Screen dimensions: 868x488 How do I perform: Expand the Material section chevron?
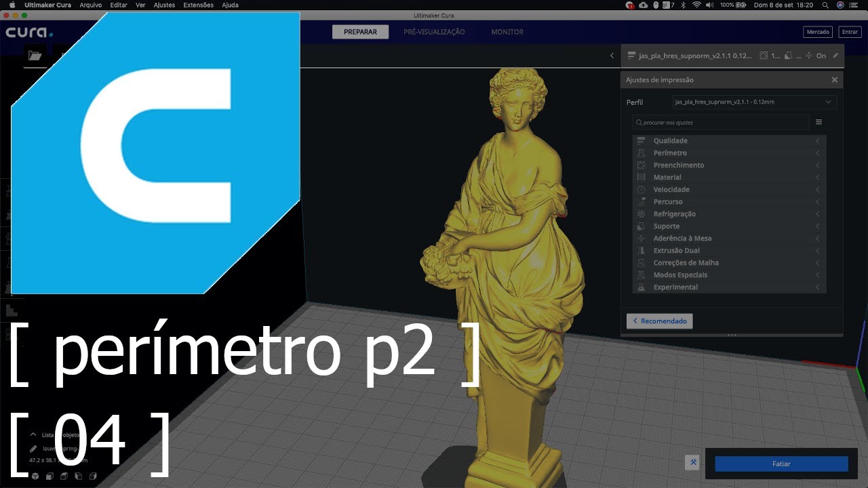[818, 178]
